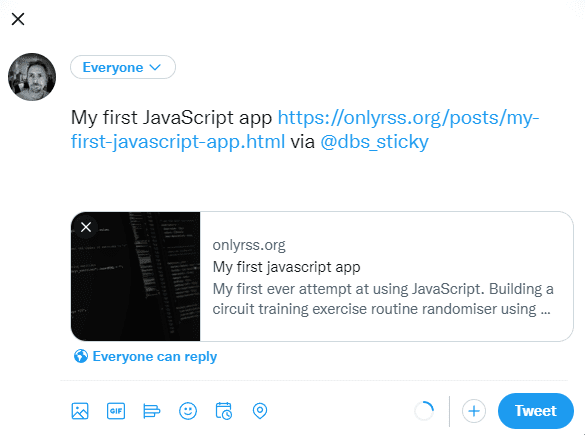Add a photo with the media icon
585x435 pixels.
click(x=80, y=411)
